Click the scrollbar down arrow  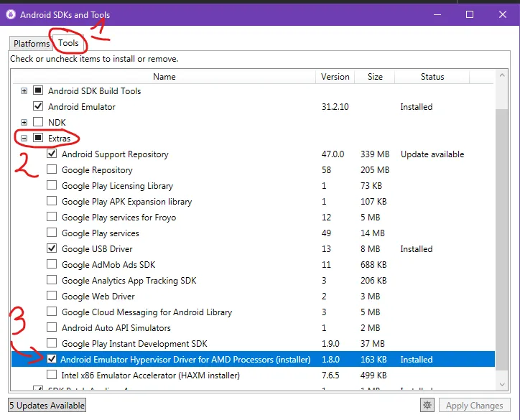coord(502,385)
